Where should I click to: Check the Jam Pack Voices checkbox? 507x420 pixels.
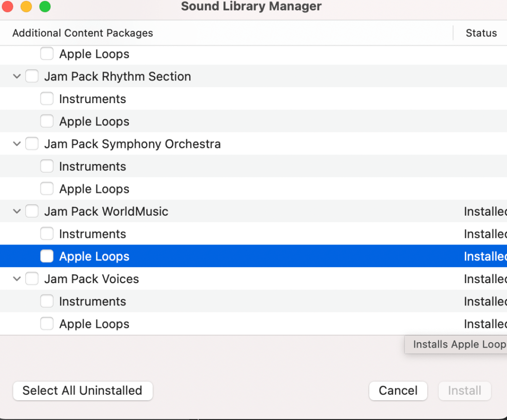pyautogui.click(x=32, y=279)
